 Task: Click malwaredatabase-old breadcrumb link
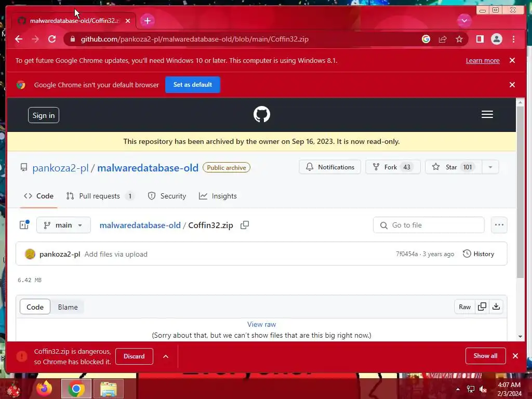[140, 225]
